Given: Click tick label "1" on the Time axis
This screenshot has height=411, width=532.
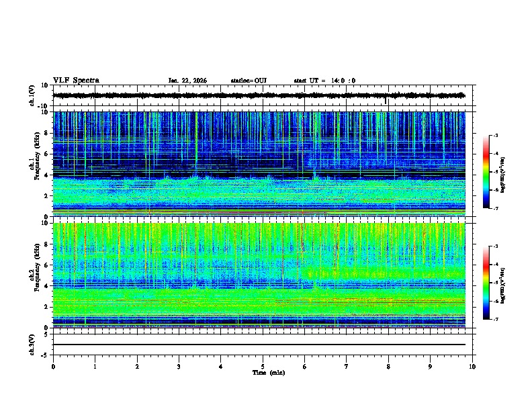Looking at the screenshot, I should click(x=95, y=367).
